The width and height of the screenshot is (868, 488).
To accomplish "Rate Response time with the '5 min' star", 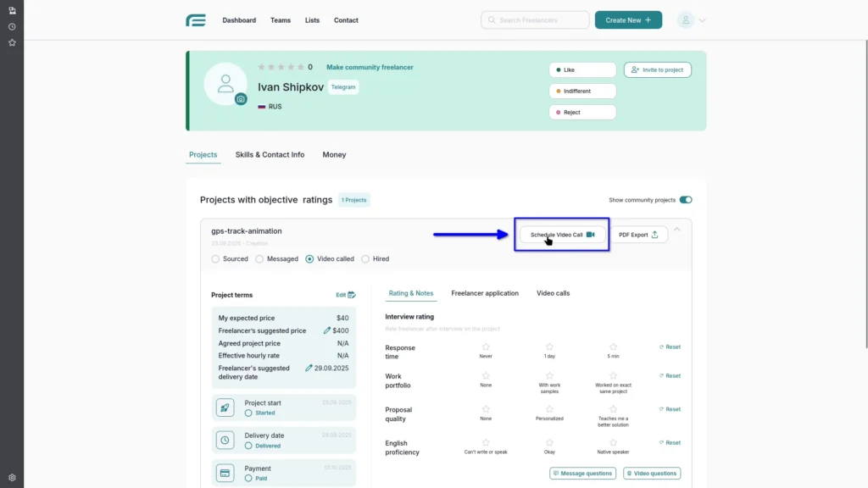I will pos(612,346).
